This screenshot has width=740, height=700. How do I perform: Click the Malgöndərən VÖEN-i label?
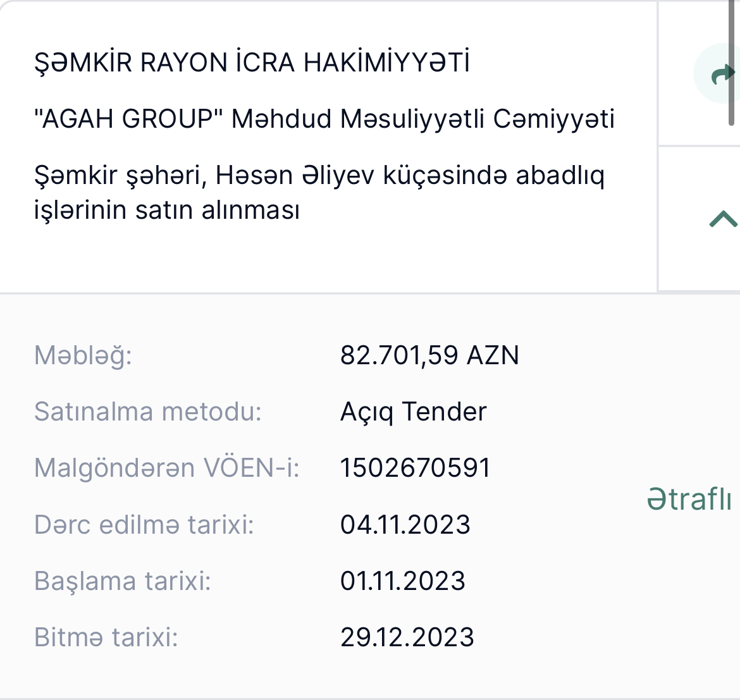[x=166, y=468]
